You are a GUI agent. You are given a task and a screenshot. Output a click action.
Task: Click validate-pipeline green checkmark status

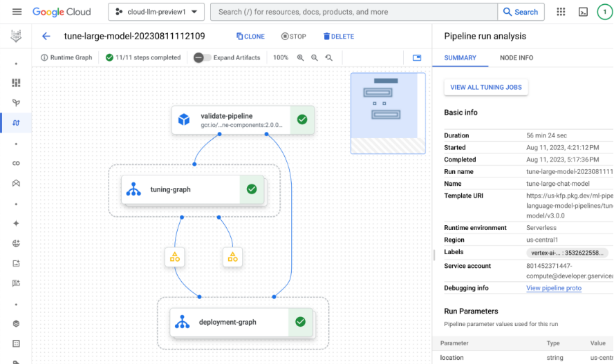pos(302,119)
